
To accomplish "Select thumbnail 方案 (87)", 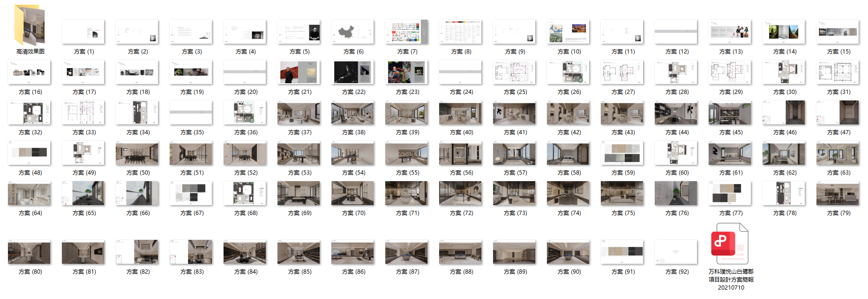I will (406, 252).
